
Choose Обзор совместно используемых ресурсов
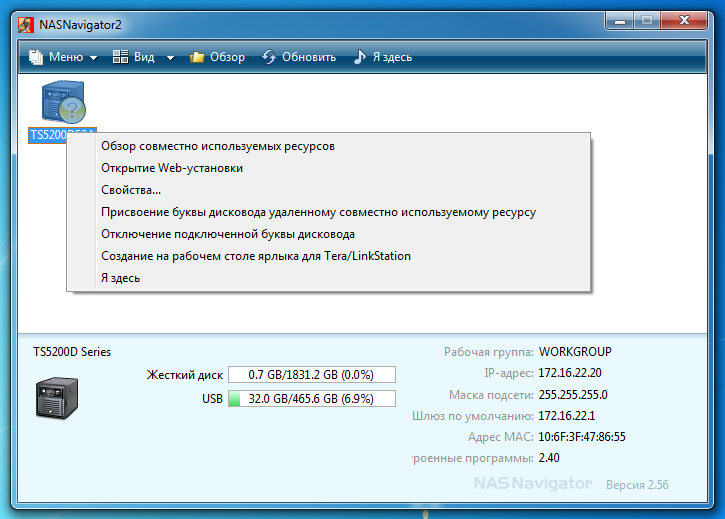tap(328, 146)
